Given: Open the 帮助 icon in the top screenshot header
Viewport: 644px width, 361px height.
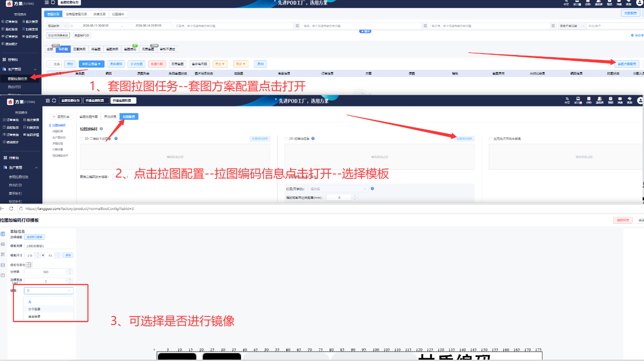Looking at the screenshot, I should (610, 3).
